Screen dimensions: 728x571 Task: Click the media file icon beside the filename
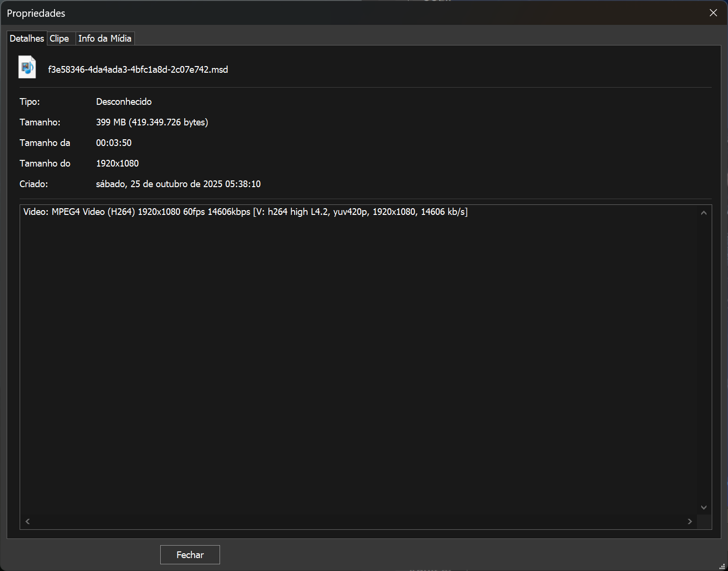click(27, 67)
